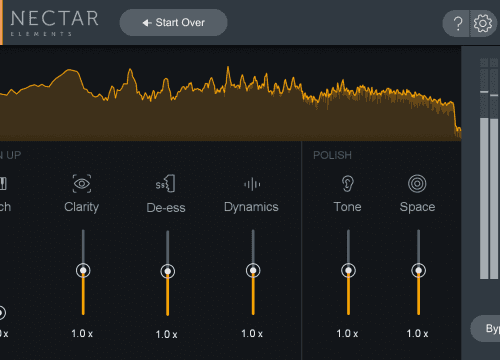Click the Space concentric circles icon
The height and width of the screenshot is (360, 500).
[x=417, y=184]
